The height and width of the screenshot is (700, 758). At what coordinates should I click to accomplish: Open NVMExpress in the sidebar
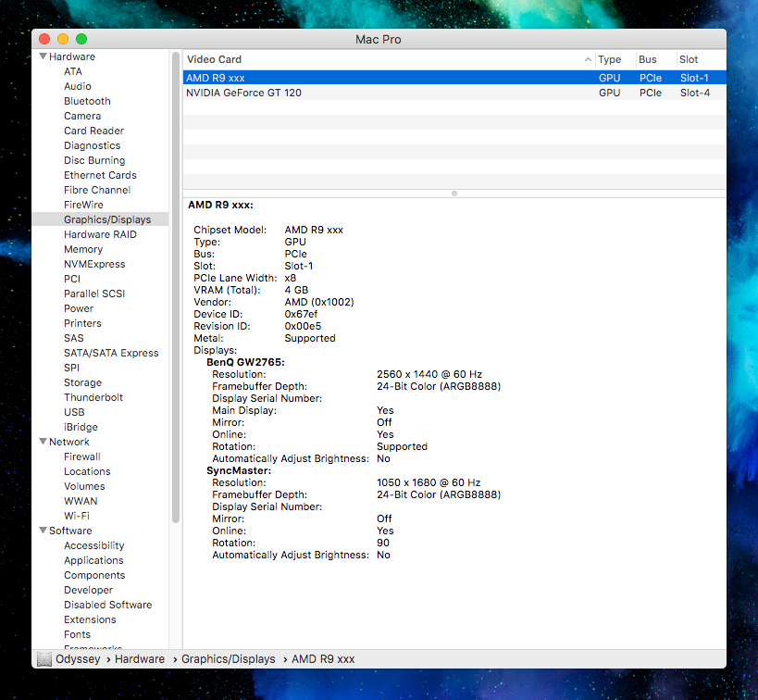coord(94,264)
